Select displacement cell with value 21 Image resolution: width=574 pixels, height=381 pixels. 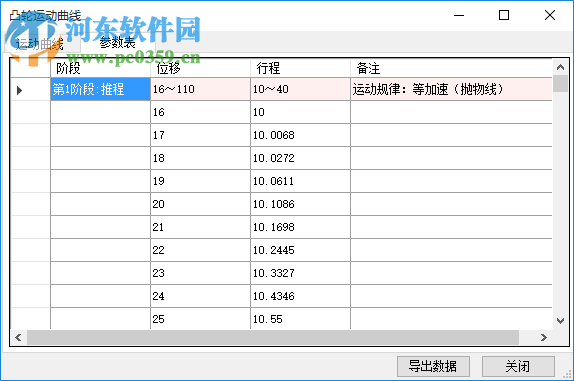click(x=200, y=227)
